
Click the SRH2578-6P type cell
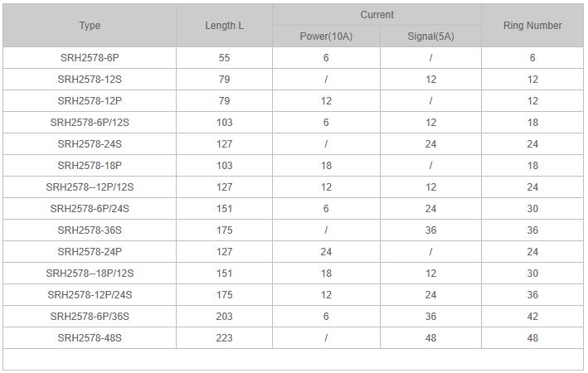pos(90,58)
